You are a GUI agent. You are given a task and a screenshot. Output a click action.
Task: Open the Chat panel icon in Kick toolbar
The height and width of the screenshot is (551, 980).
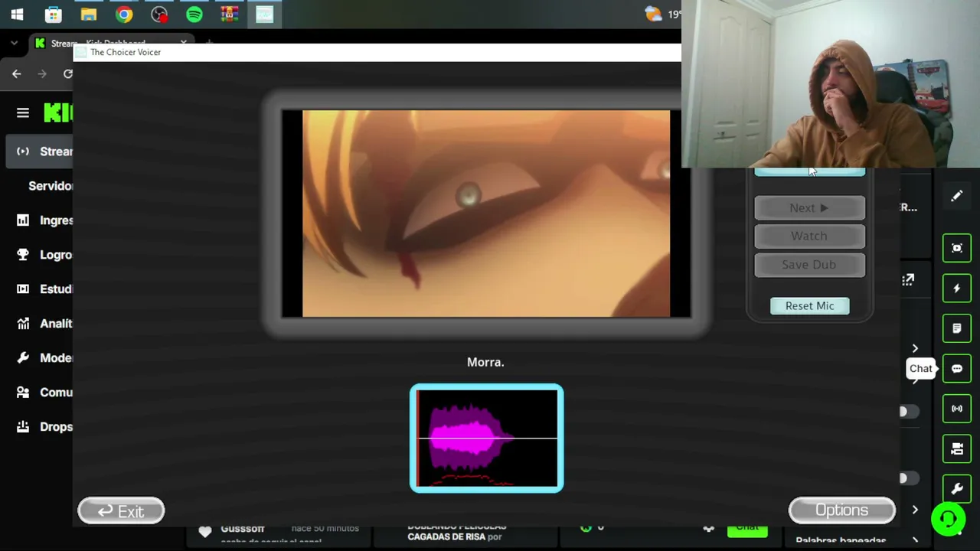click(x=957, y=369)
